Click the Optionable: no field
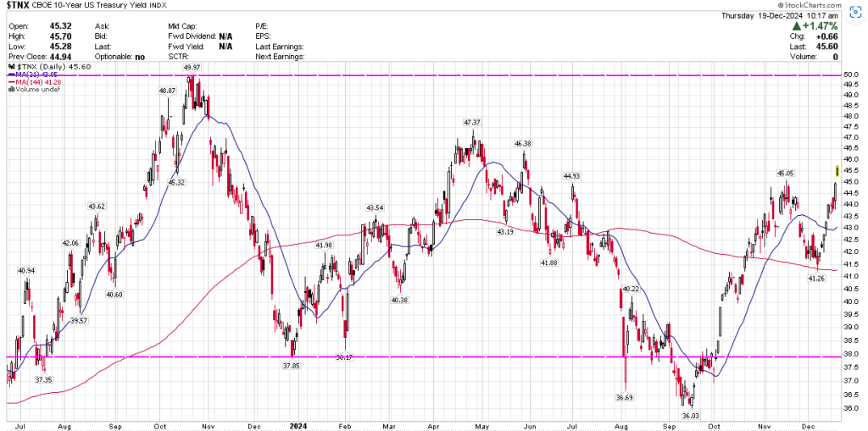The width and height of the screenshot is (868, 431). pos(120,57)
